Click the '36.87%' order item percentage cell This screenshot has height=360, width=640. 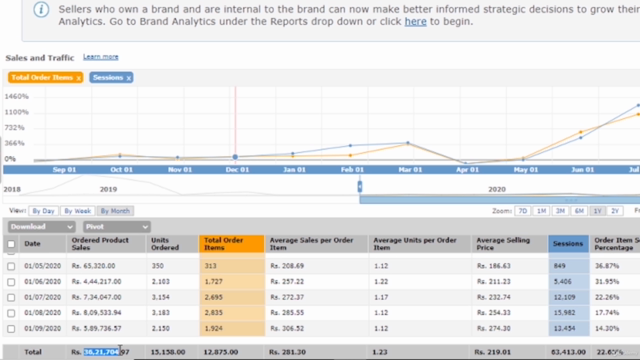pyautogui.click(x=607, y=266)
